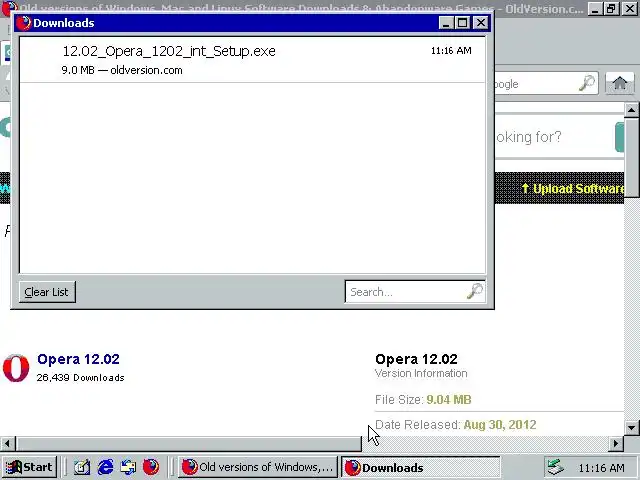Click the Google search magnifier in browser
The width and height of the screenshot is (640, 480).
coord(587,83)
